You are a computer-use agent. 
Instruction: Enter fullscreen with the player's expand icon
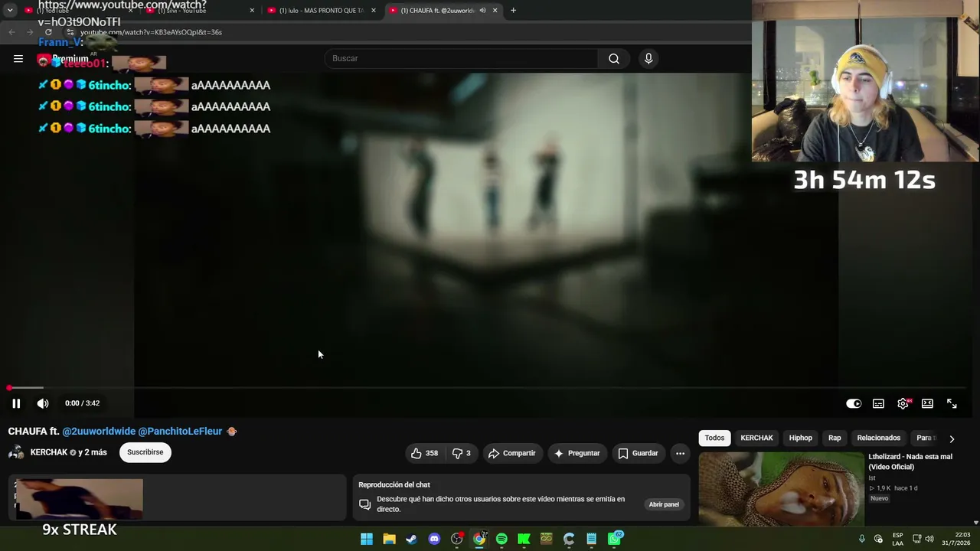click(x=952, y=403)
